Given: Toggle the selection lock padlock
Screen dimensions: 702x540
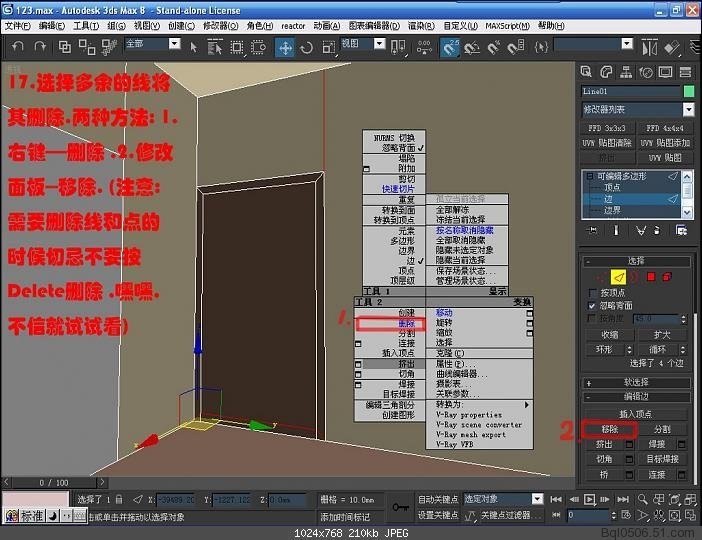Looking at the screenshot, I should (119, 499).
